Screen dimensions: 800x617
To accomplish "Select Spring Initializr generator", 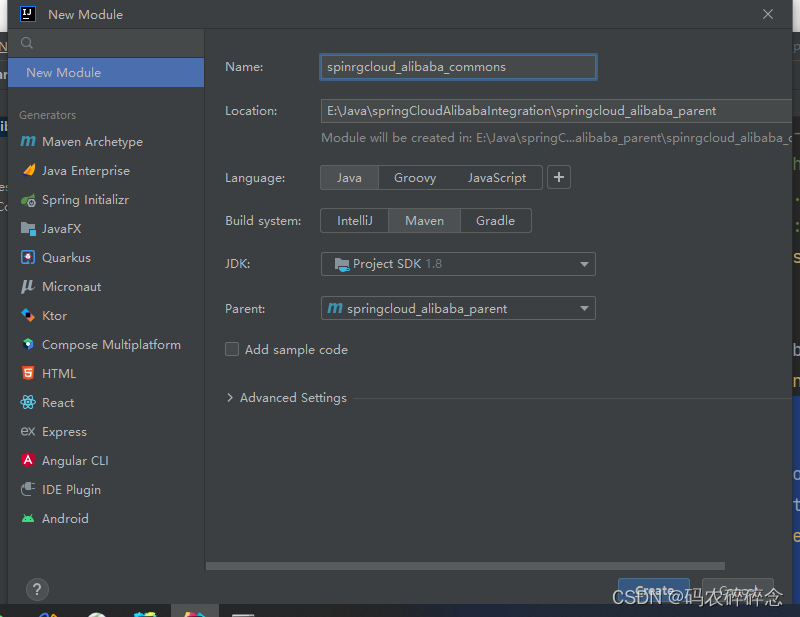I will pos(106,200).
